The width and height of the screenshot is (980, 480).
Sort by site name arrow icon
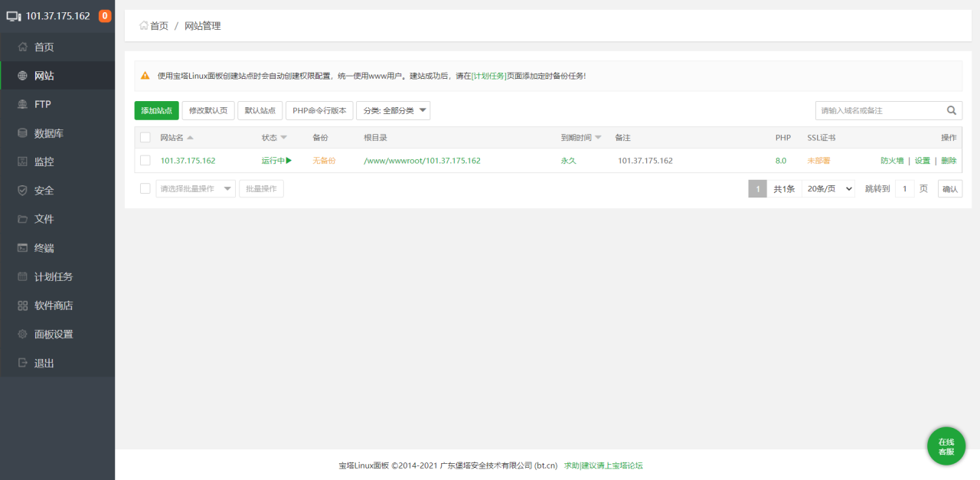(190, 138)
